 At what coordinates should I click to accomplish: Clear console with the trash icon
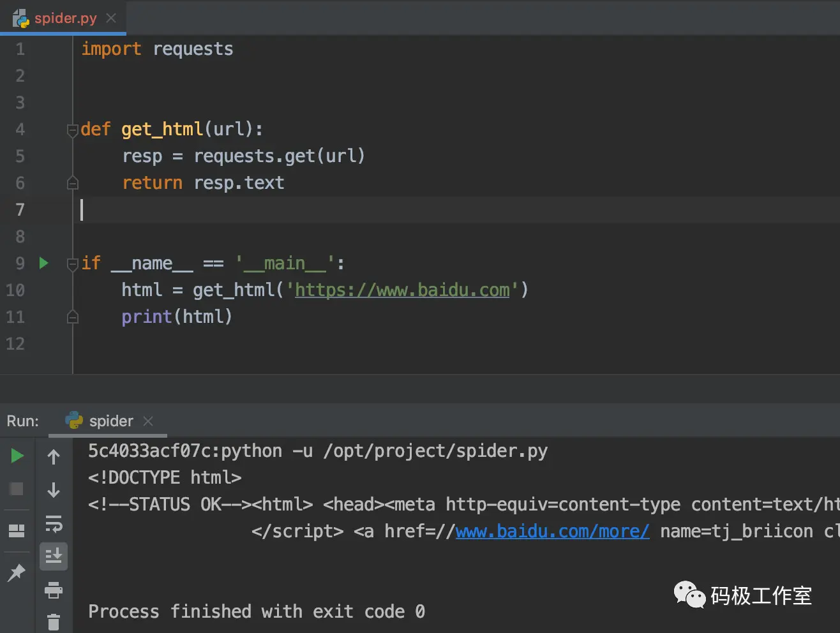54,622
